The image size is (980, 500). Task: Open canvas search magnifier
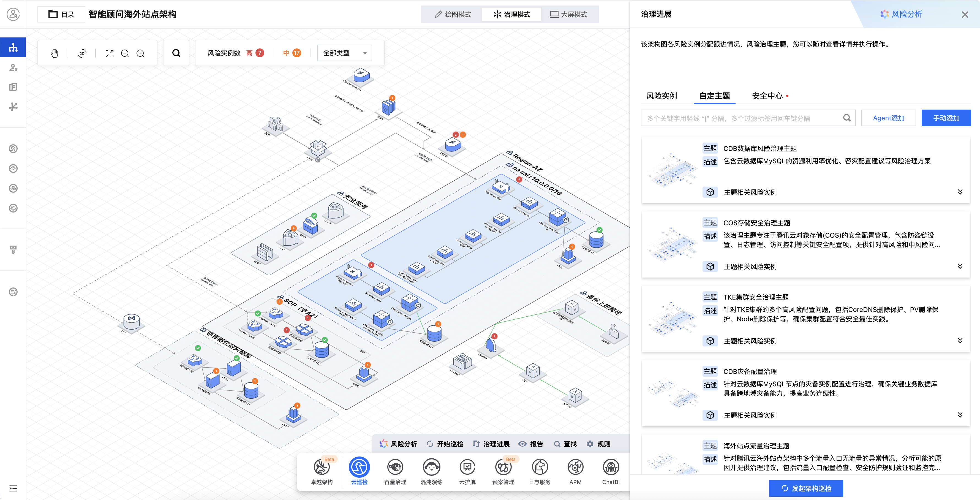click(176, 53)
